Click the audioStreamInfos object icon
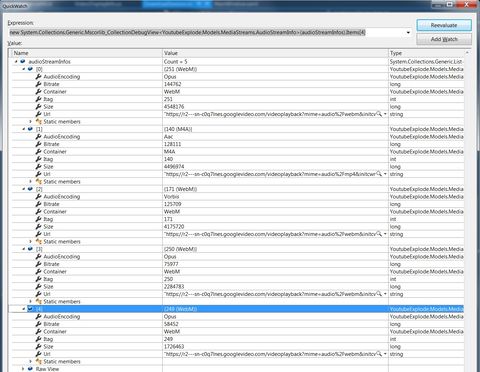Viewport: 480px width, 372px height. coord(23,62)
